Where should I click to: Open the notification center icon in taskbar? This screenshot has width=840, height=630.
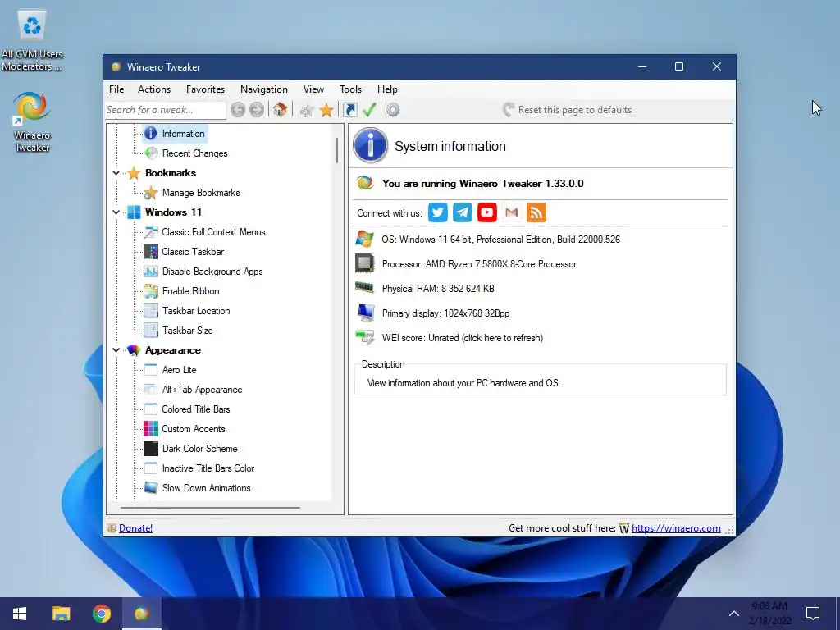(x=813, y=614)
